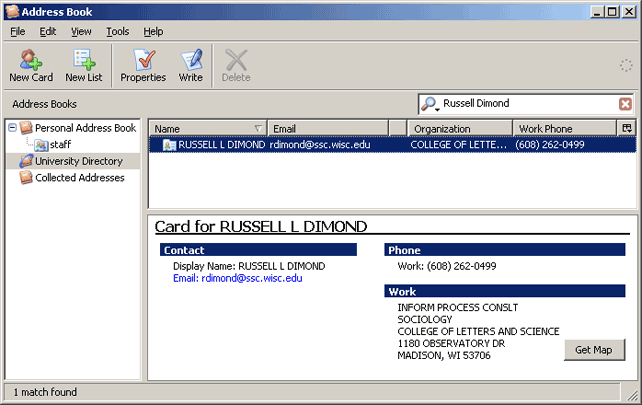The image size is (642, 405).
Task: Click the 1180 OBSERVATORY DR address line
Action: [x=451, y=343]
